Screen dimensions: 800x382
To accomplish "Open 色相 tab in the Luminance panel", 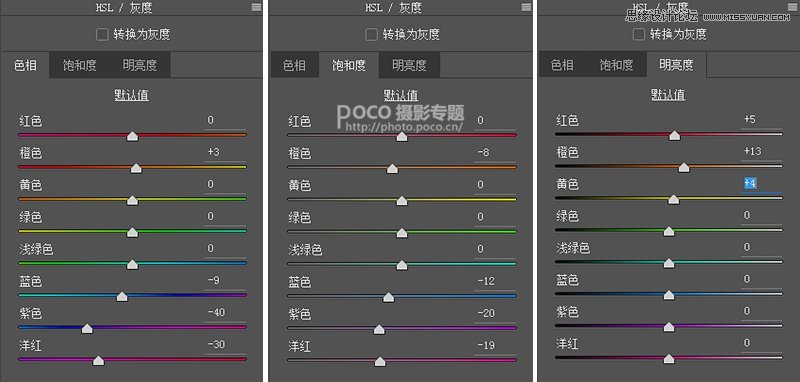I will point(562,65).
